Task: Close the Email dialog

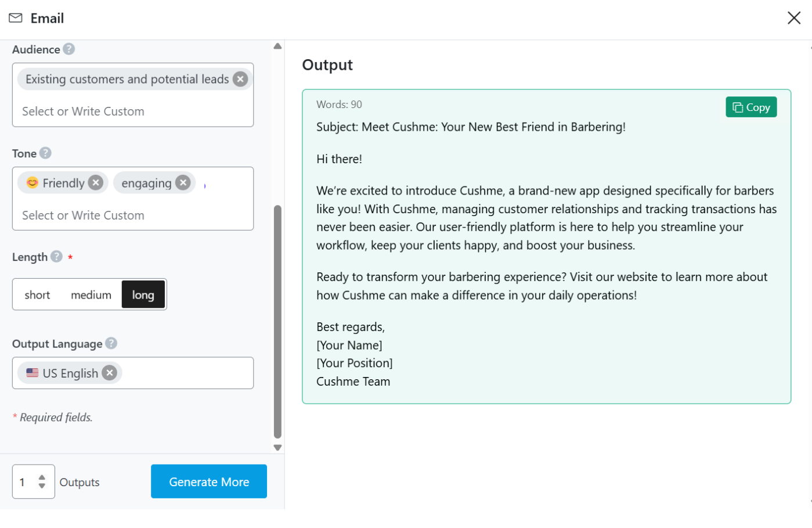Action: pyautogui.click(x=793, y=18)
